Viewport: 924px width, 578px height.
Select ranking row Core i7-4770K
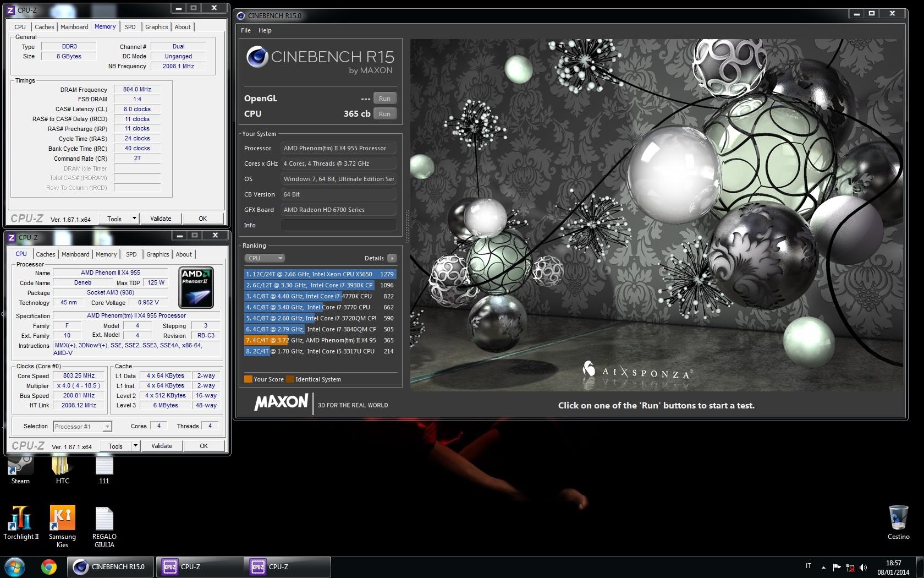[x=320, y=296]
